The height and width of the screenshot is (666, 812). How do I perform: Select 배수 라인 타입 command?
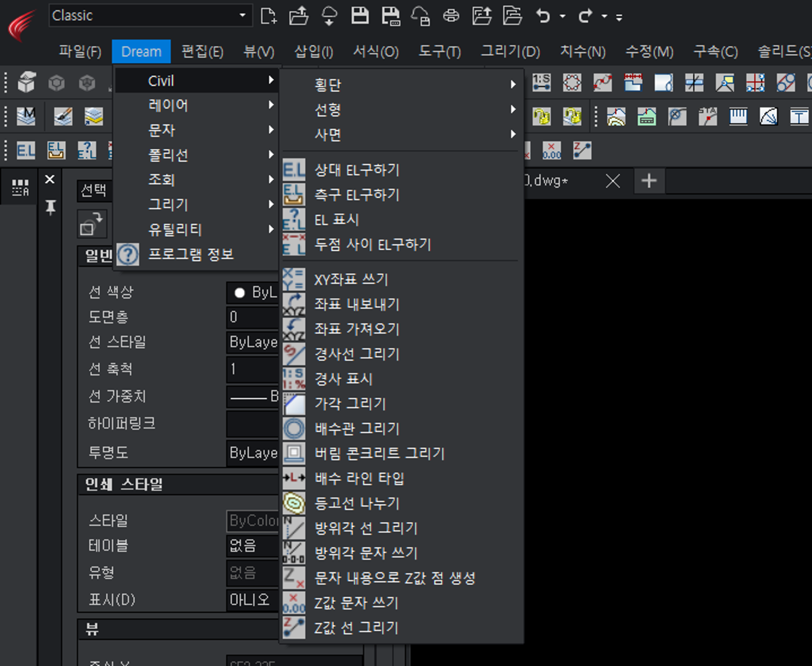coord(401,478)
